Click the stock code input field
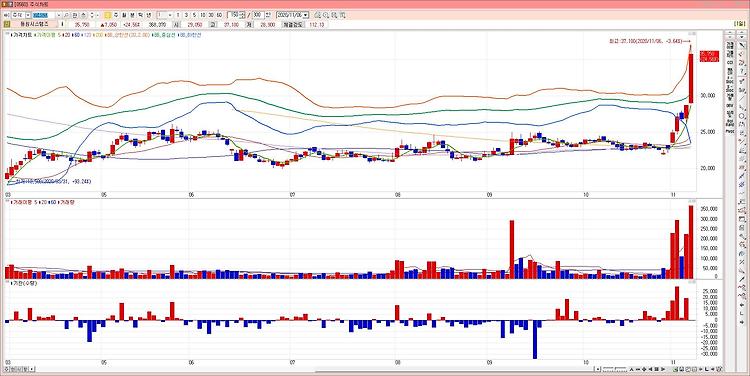Viewport: 750px width, 376px height. (44, 15)
